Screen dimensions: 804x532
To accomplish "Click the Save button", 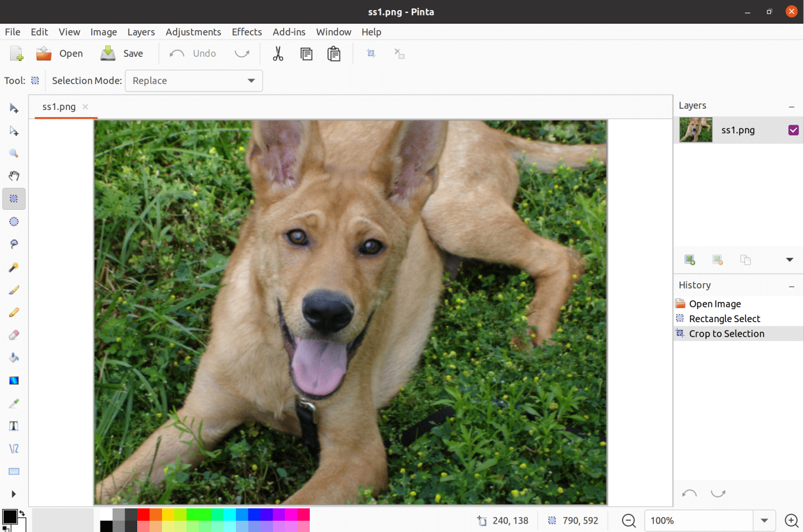I will (122, 54).
